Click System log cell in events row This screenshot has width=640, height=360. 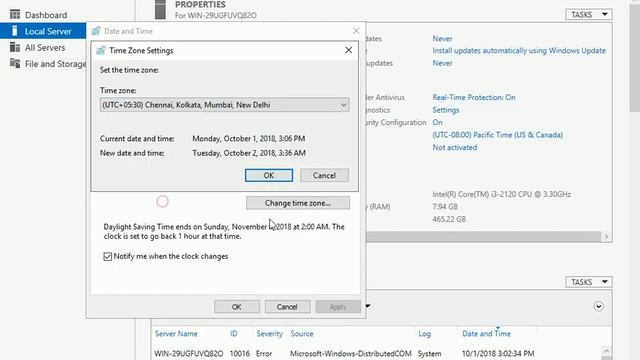click(429, 353)
